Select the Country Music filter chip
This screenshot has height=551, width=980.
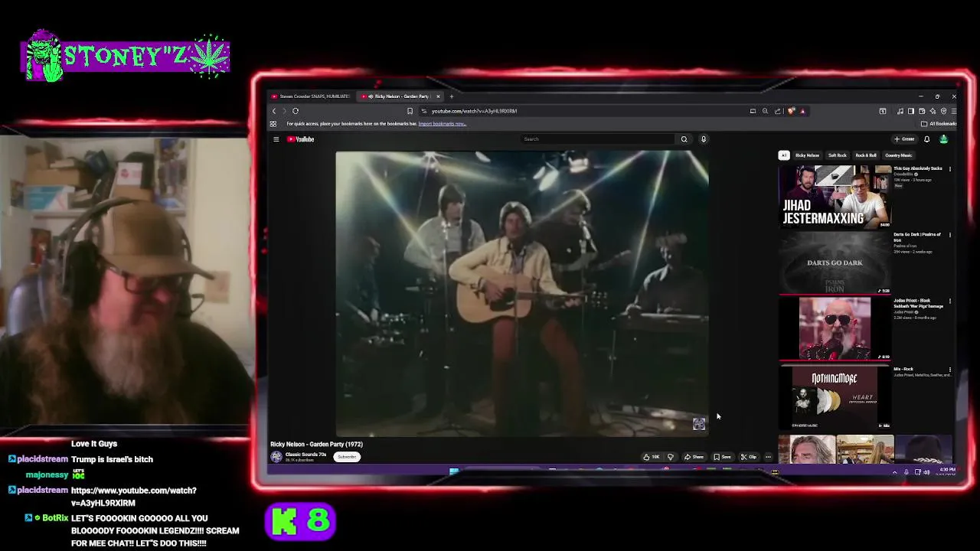(898, 155)
